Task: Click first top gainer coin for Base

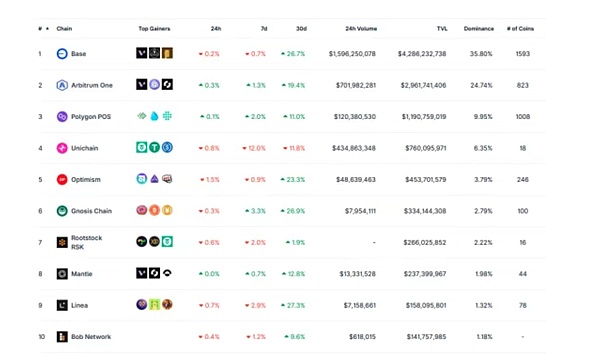Action: [x=142, y=53]
